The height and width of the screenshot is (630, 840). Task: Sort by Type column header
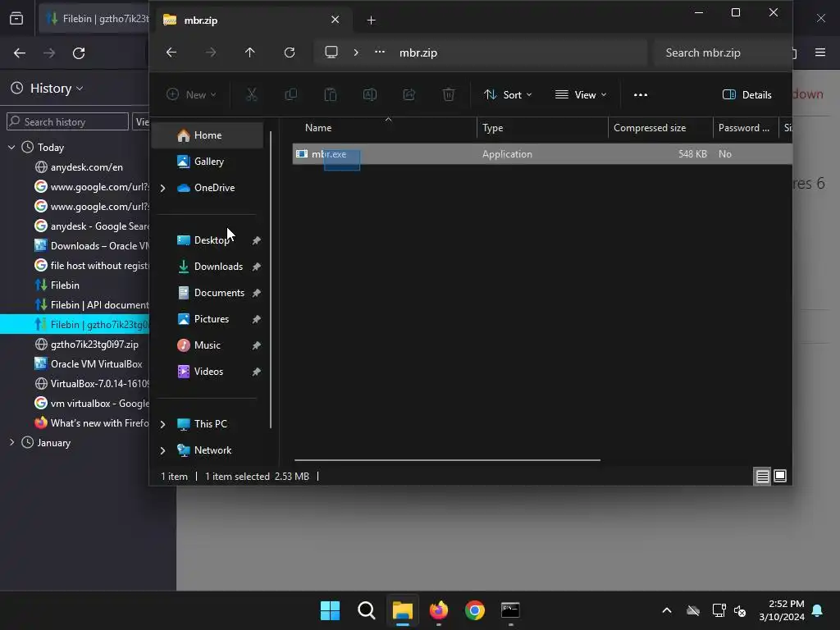(x=542, y=128)
